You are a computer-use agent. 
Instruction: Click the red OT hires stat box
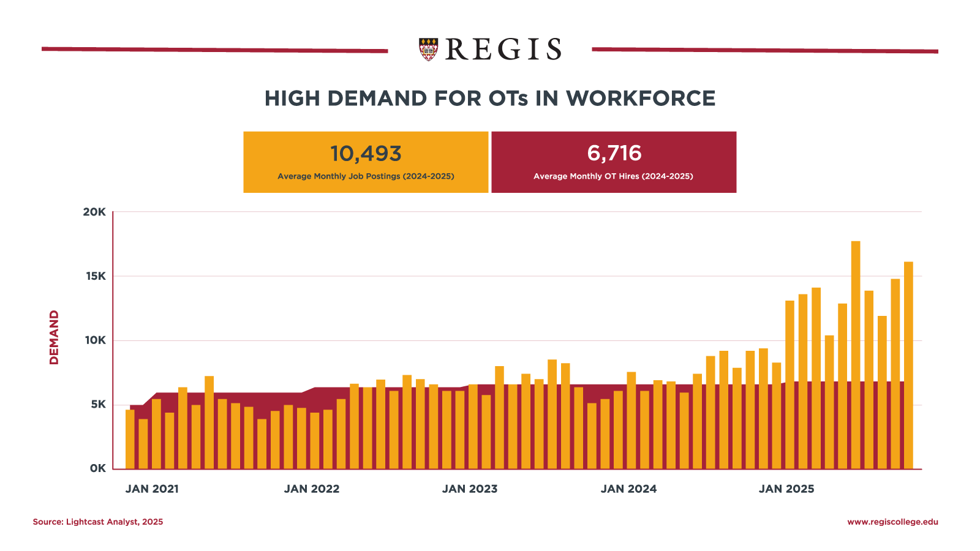612,162
